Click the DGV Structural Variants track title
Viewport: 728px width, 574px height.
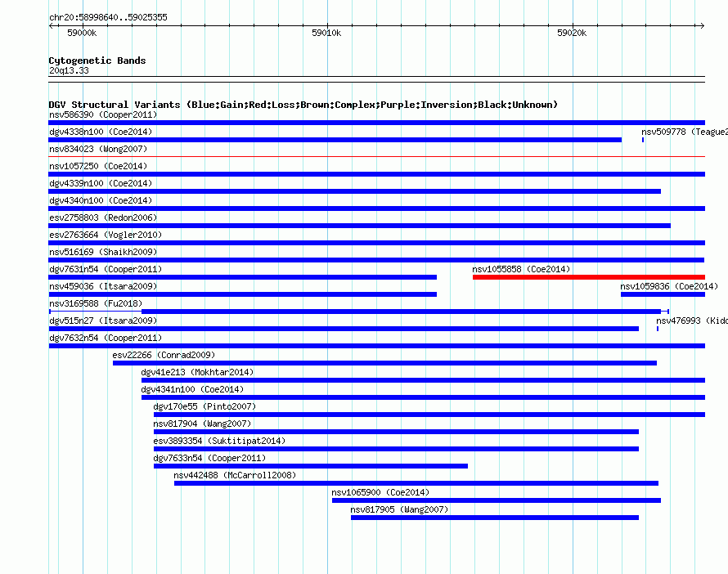[x=303, y=105]
